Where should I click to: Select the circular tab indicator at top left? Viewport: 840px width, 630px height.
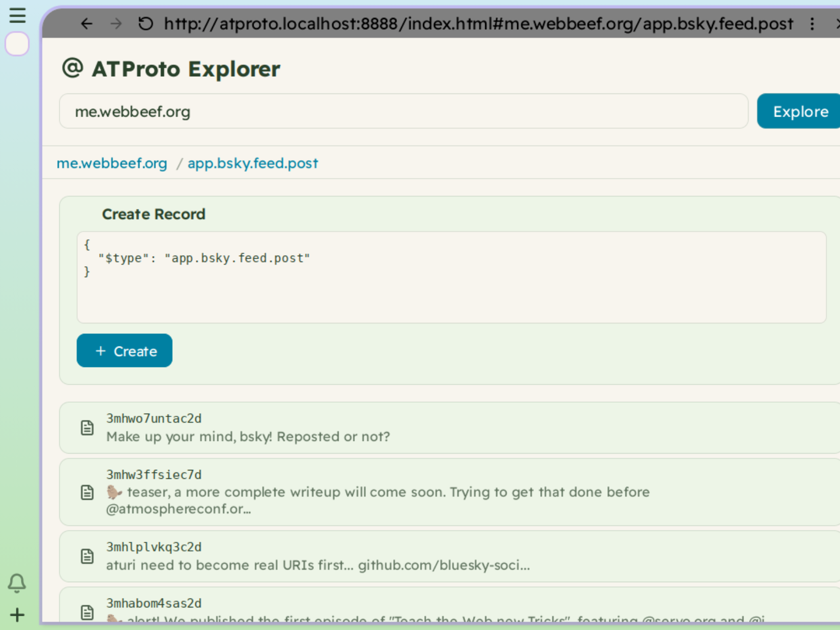pyautogui.click(x=16, y=44)
